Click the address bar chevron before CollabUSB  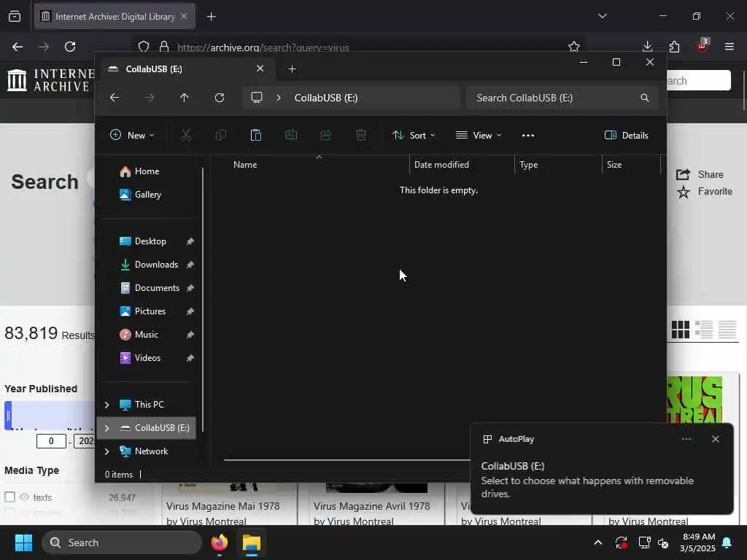tap(279, 98)
